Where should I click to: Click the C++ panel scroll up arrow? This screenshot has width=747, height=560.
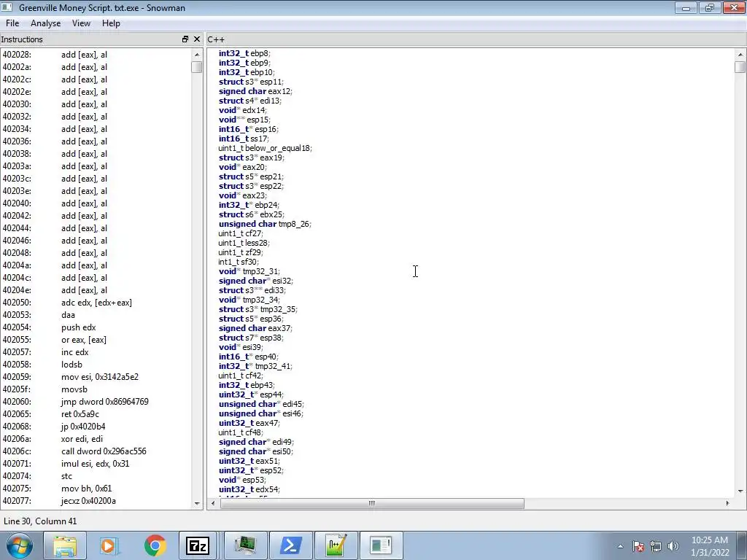click(740, 55)
